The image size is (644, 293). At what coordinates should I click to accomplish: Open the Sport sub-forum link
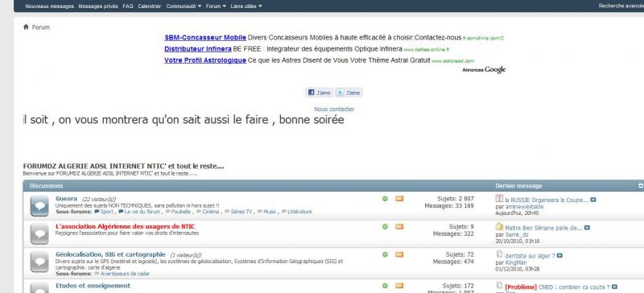(x=104, y=212)
